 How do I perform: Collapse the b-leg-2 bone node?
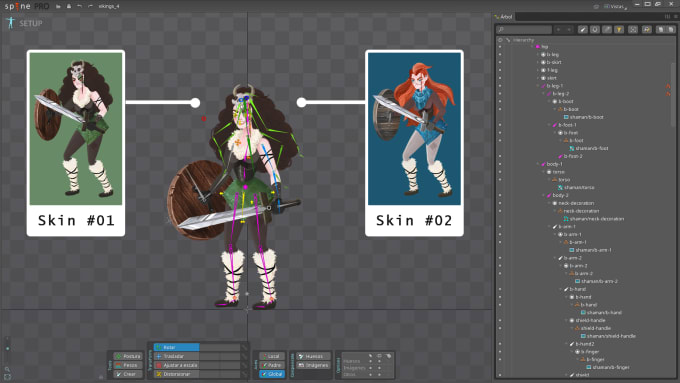(543, 94)
